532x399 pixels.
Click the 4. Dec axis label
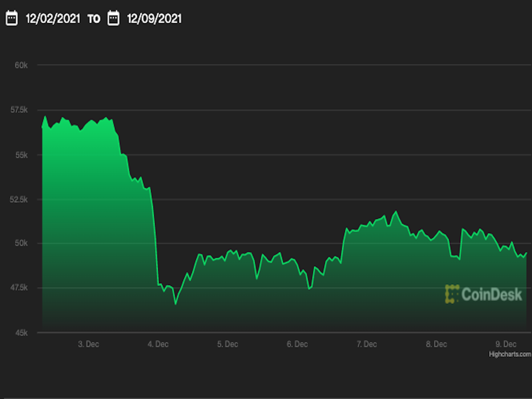[158, 344]
